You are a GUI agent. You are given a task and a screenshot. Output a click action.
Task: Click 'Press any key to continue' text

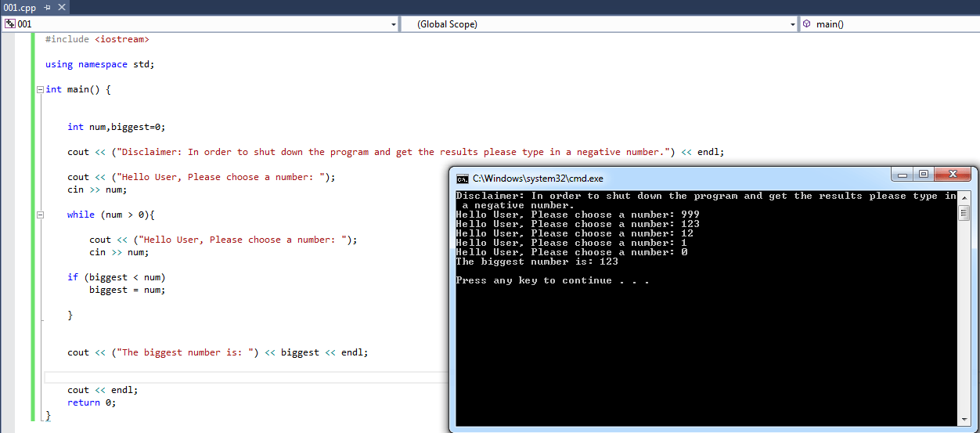(553, 280)
